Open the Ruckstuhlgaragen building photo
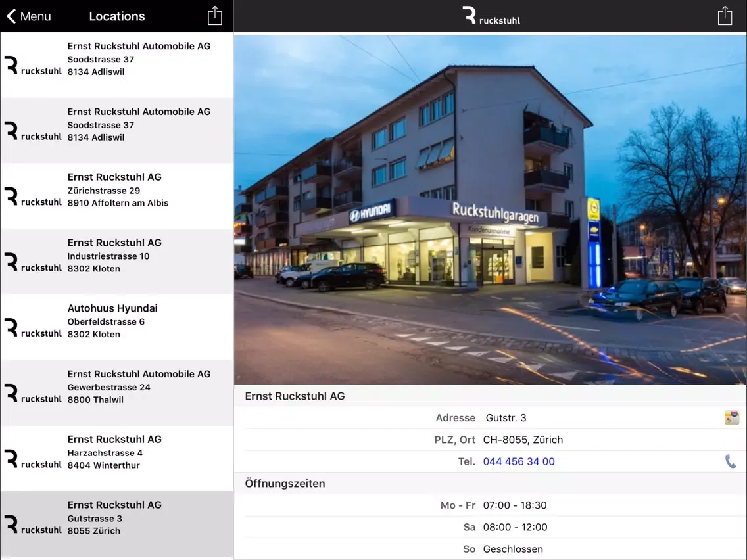This screenshot has height=560, width=747. tap(491, 210)
